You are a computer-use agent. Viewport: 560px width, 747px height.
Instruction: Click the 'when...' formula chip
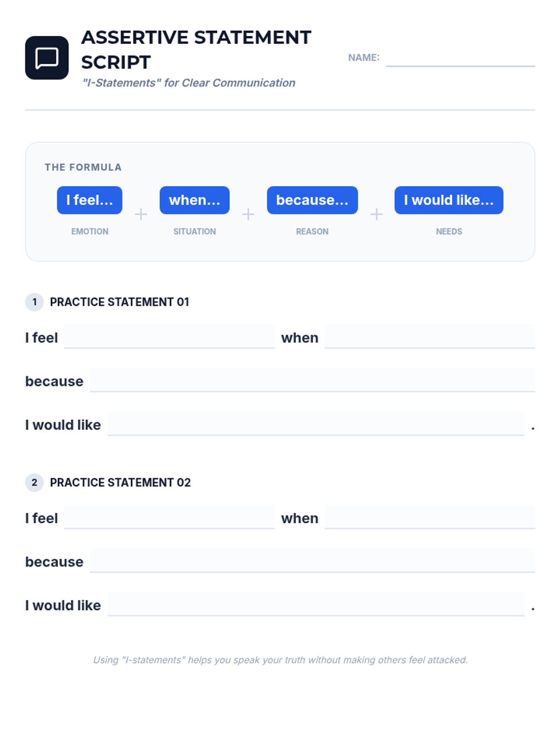tap(194, 200)
